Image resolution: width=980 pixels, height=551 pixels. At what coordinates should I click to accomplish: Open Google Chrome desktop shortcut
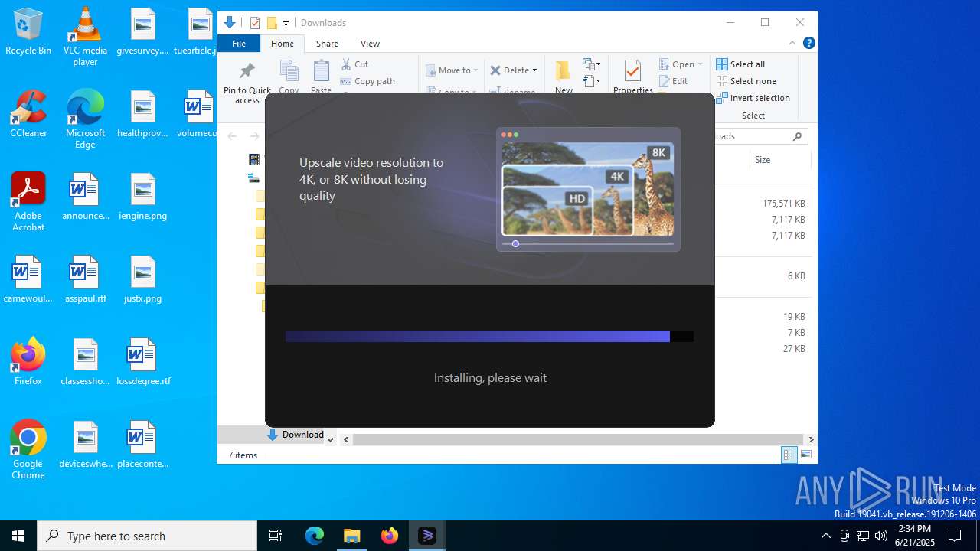pyautogui.click(x=28, y=450)
